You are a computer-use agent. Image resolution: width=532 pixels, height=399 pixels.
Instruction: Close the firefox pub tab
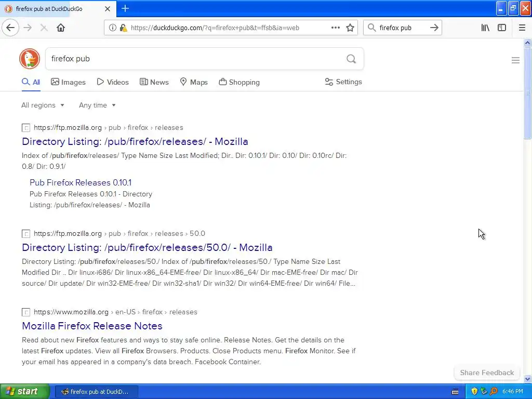[x=107, y=9]
